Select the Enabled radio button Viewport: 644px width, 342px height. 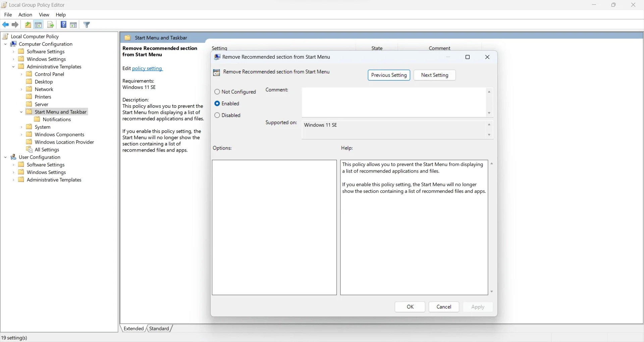217,104
